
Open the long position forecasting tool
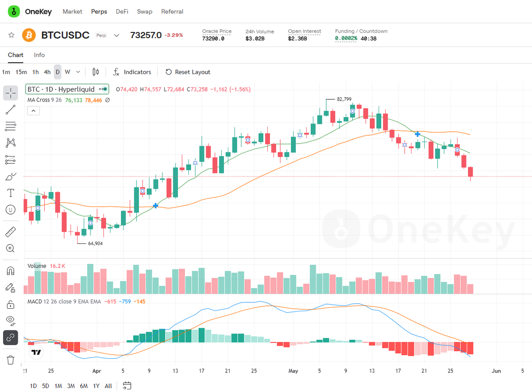point(11,160)
